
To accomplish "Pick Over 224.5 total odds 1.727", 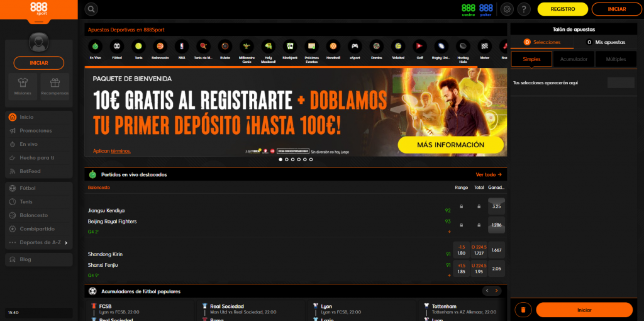I will (x=479, y=250).
